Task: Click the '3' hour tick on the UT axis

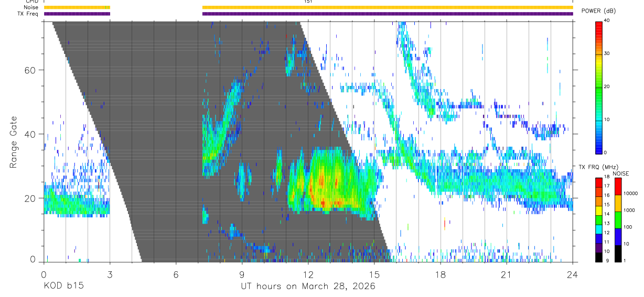Action: pos(110,274)
